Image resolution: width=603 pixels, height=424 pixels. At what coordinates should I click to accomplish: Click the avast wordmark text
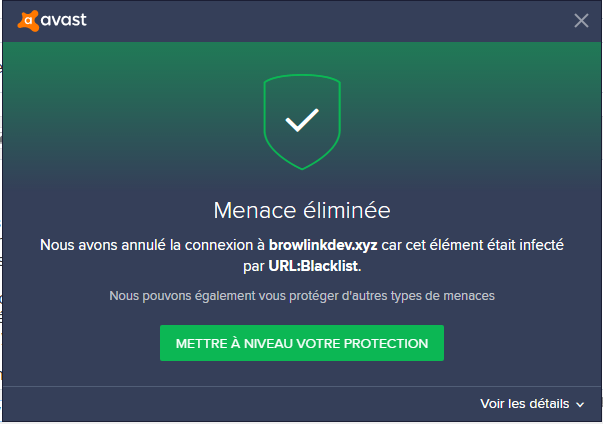point(65,20)
